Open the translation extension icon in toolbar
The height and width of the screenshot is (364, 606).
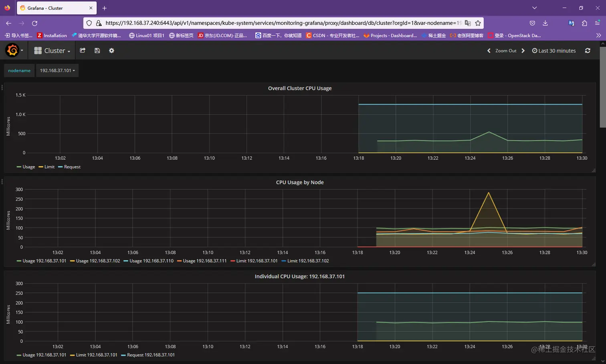[571, 23]
